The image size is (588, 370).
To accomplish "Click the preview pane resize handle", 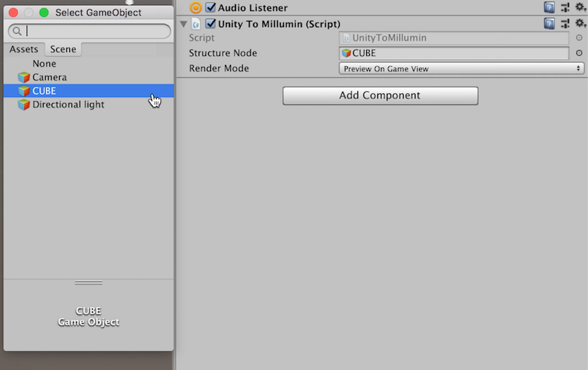I will tap(88, 283).
